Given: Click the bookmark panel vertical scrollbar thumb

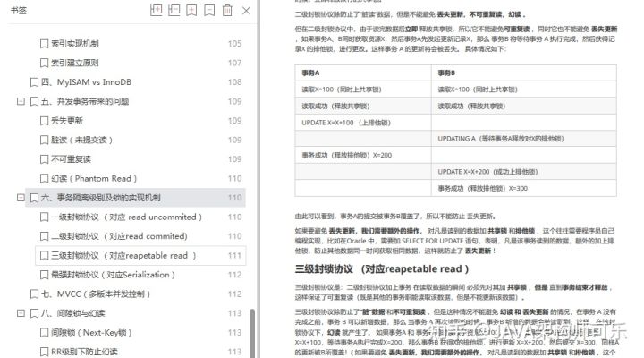Looking at the screenshot, I should pyautogui.click(x=252, y=333).
